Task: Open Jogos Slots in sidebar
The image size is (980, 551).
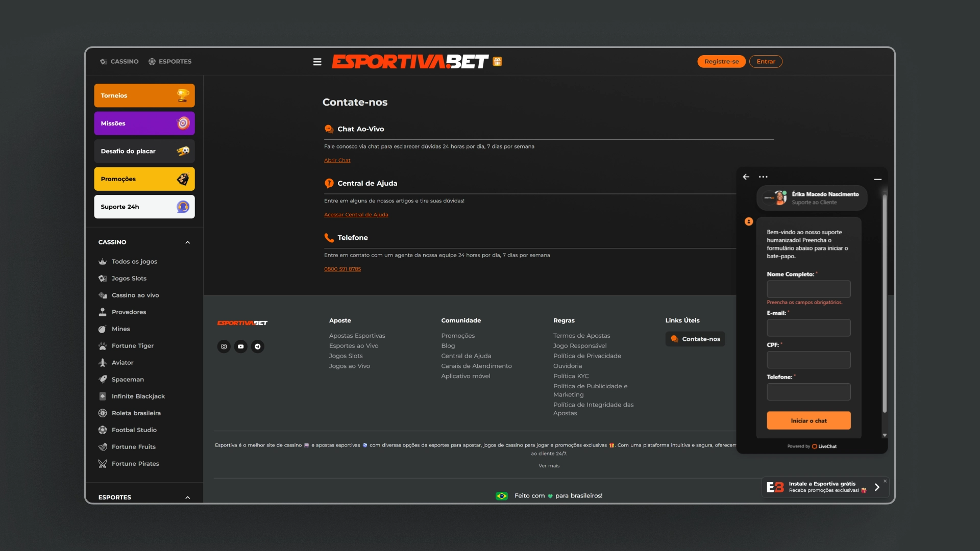Action: [x=129, y=279]
